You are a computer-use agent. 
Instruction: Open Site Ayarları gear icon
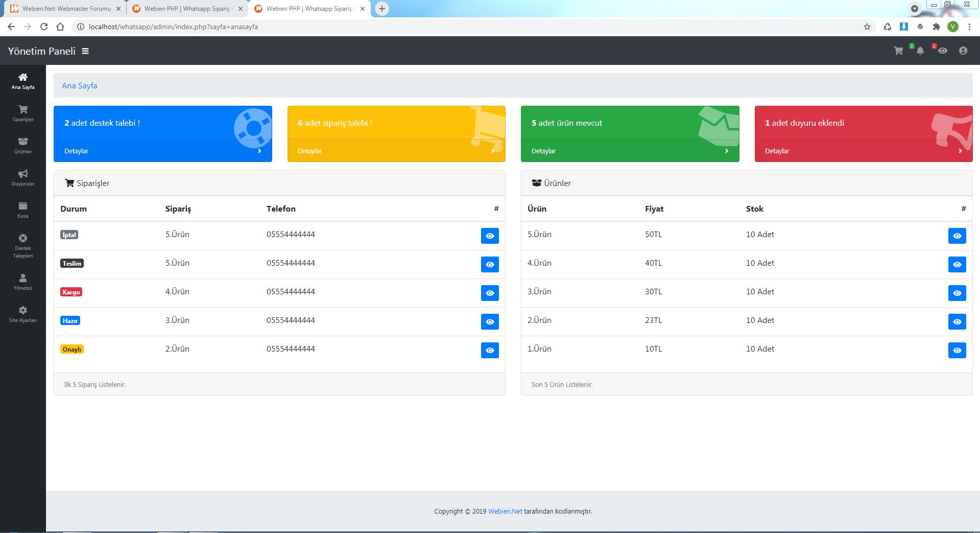23,314
